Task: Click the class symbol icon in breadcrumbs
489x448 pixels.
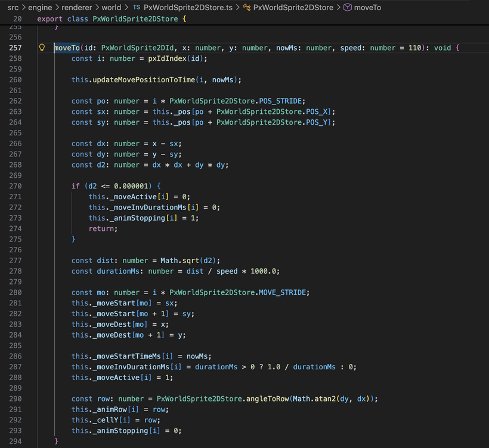Action: click(x=246, y=8)
